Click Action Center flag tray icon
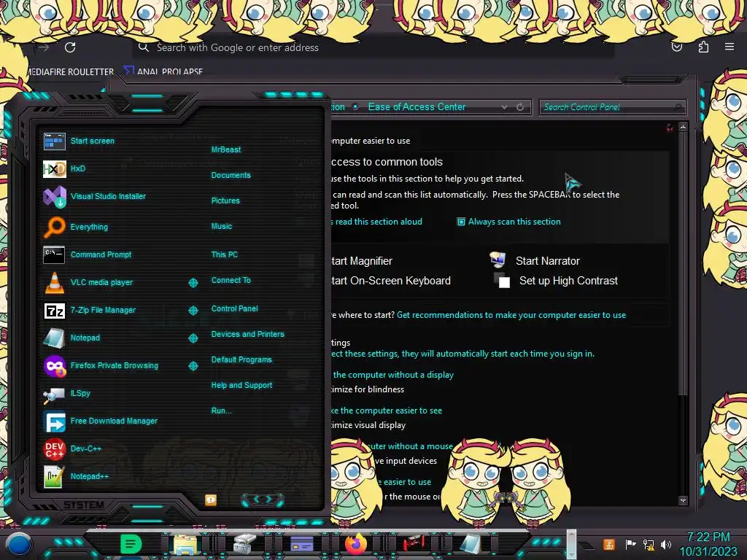747x560 pixels. pos(630,544)
